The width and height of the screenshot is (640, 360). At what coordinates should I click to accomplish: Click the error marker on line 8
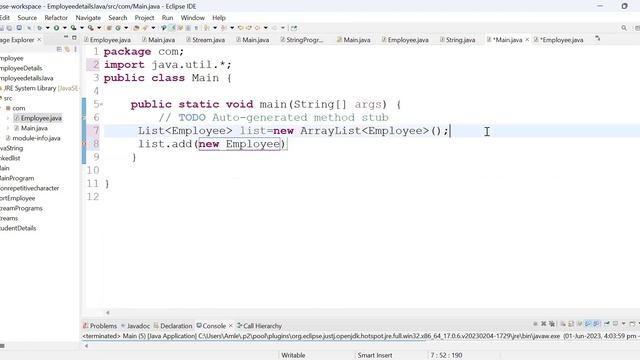coord(84,144)
